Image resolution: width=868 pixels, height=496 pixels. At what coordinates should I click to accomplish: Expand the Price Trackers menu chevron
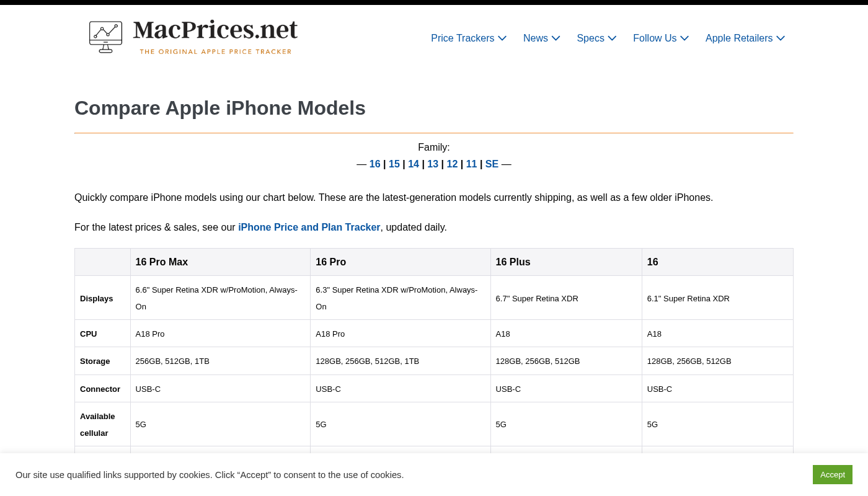[502, 38]
